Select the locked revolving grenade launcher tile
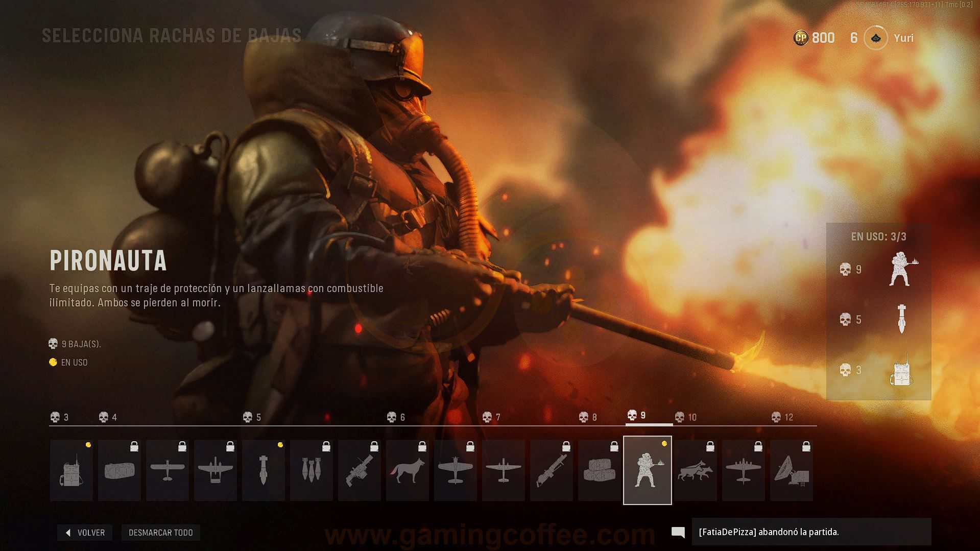The image size is (980, 551). [x=360, y=470]
